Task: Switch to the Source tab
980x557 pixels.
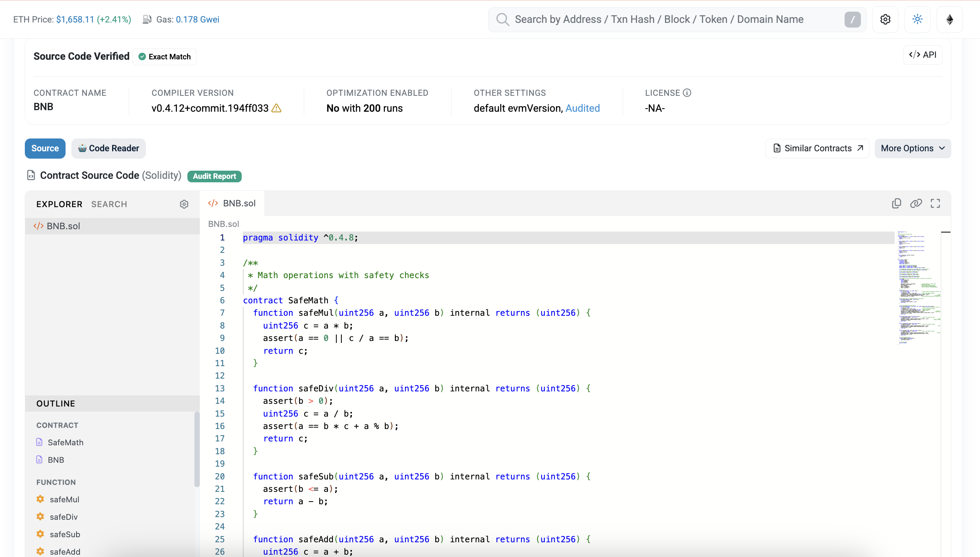Action: tap(45, 148)
